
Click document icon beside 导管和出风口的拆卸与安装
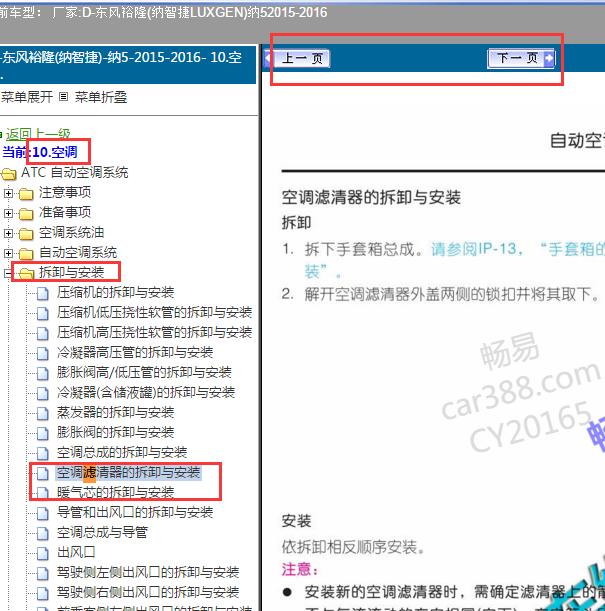42,513
